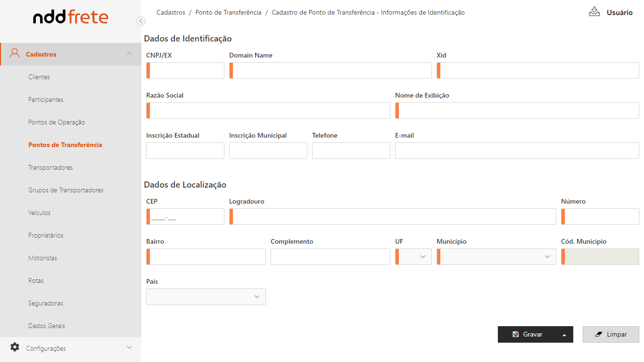Collapse the sidebar using the arrow icon
The width and height of the screenshot is (644, 362).
(x=140, y=21)
